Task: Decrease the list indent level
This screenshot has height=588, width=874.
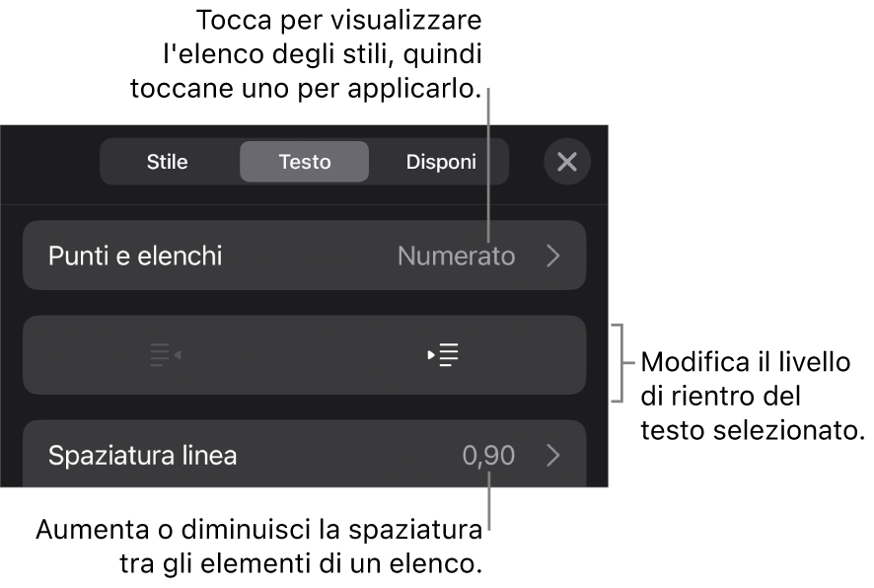Action: [x=165, y=355]
